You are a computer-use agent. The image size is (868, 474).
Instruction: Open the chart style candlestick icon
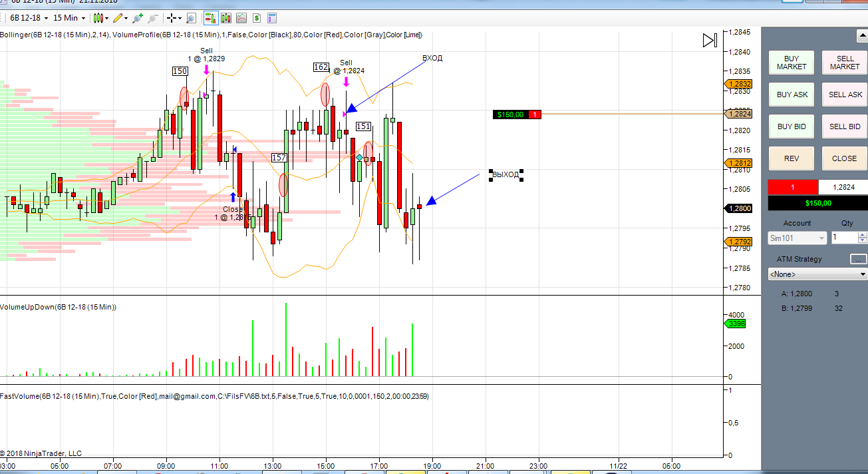coord(98,18)
